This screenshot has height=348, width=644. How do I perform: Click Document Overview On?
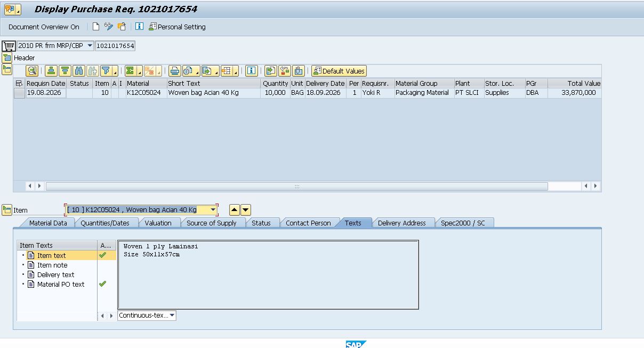pyautogui.click(x=44, y=27)
